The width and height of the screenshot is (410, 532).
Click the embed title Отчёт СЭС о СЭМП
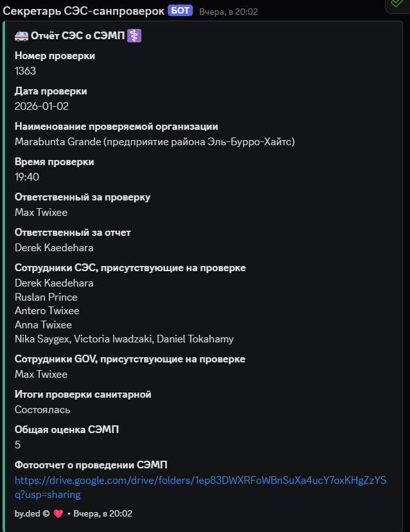77,36
